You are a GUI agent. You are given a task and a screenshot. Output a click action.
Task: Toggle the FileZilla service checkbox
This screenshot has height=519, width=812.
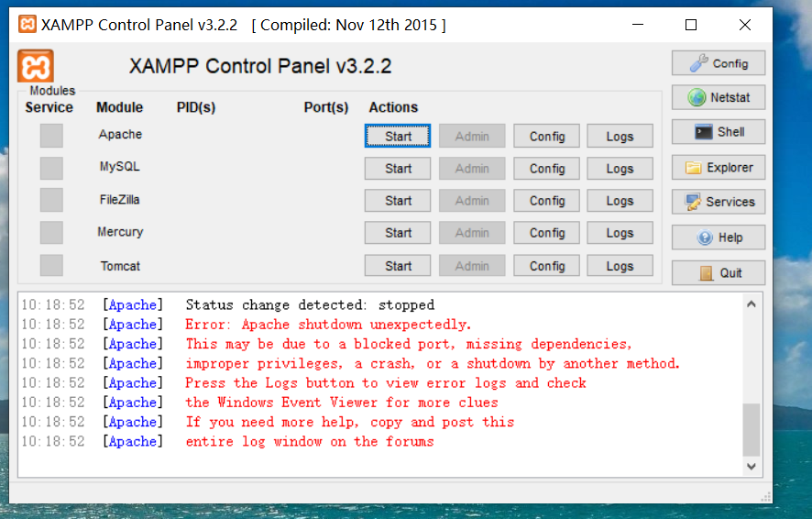51,200
